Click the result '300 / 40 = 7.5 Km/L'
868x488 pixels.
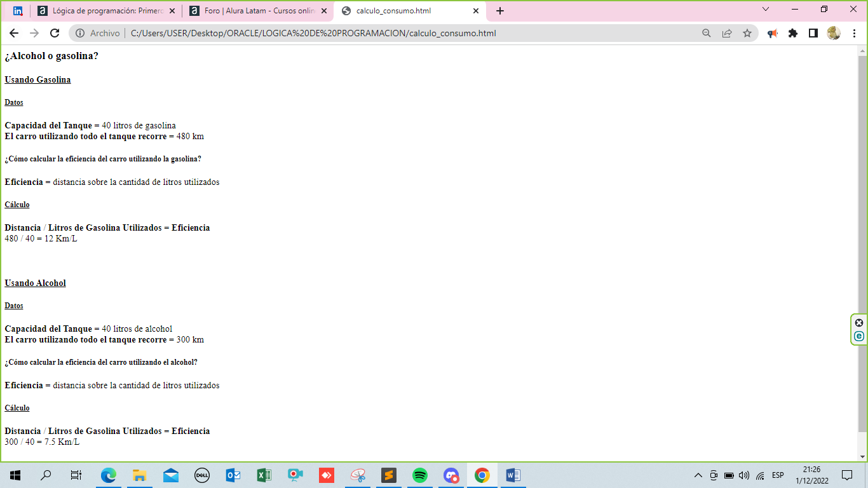(x=42, y=442)
